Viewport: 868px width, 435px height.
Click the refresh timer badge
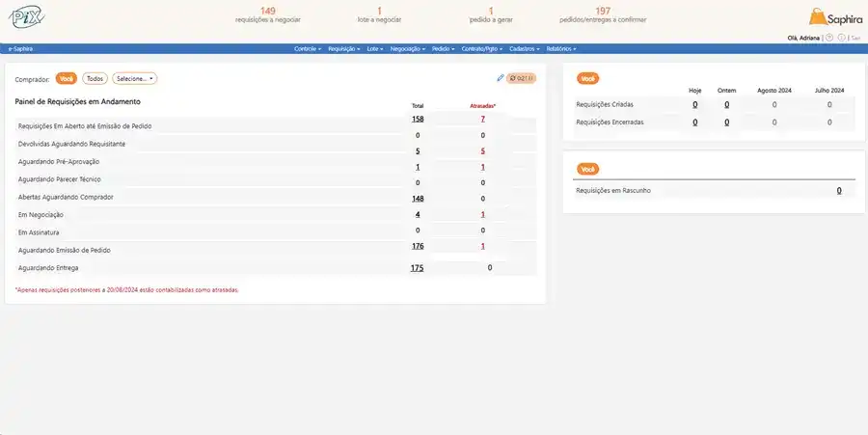pyautogui.click(x=521, y=78)
